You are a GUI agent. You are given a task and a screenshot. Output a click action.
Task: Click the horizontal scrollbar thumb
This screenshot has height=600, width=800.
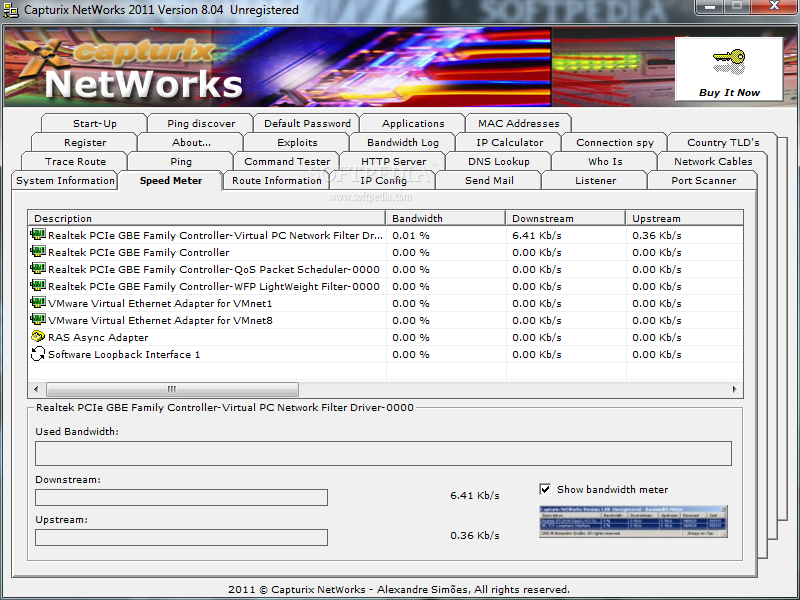click(172, 389)
